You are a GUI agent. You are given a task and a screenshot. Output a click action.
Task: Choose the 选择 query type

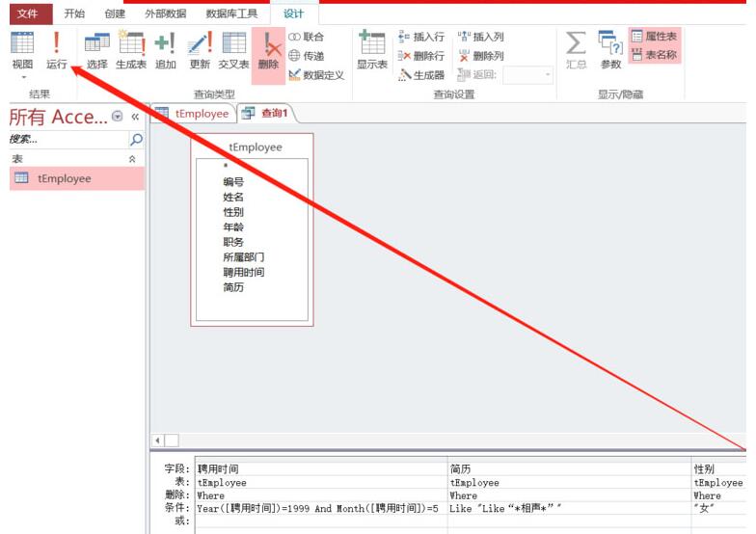tap(96, 50)
